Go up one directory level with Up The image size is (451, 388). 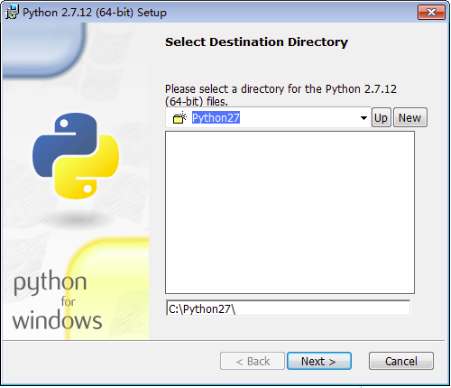click(381, 118)
